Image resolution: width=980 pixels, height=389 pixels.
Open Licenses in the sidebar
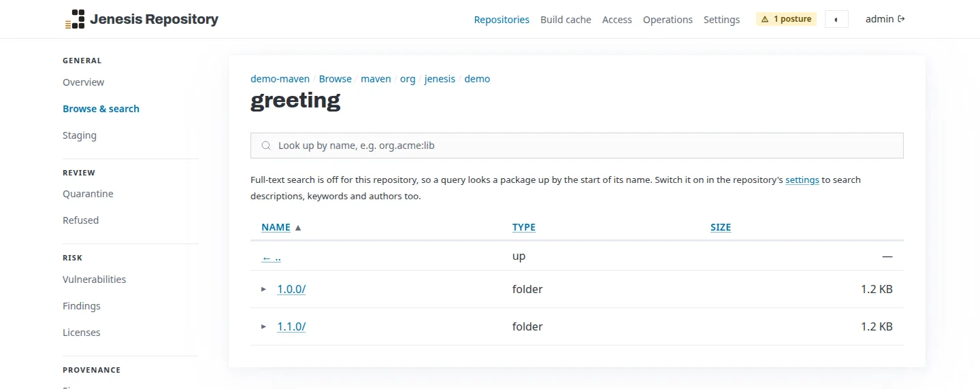coord(82,333)
